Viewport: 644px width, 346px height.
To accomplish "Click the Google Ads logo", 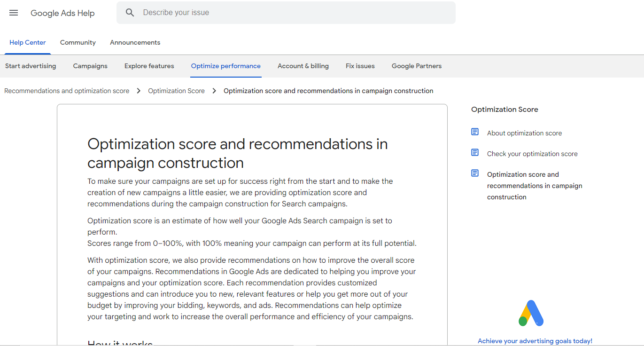I will (531, 313).
